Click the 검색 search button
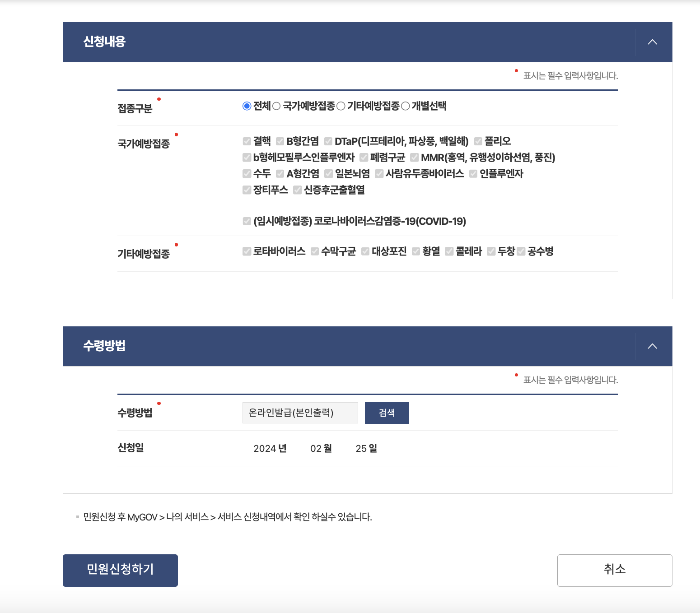This screenshot has width=700, height=613. tap(387, 412)
